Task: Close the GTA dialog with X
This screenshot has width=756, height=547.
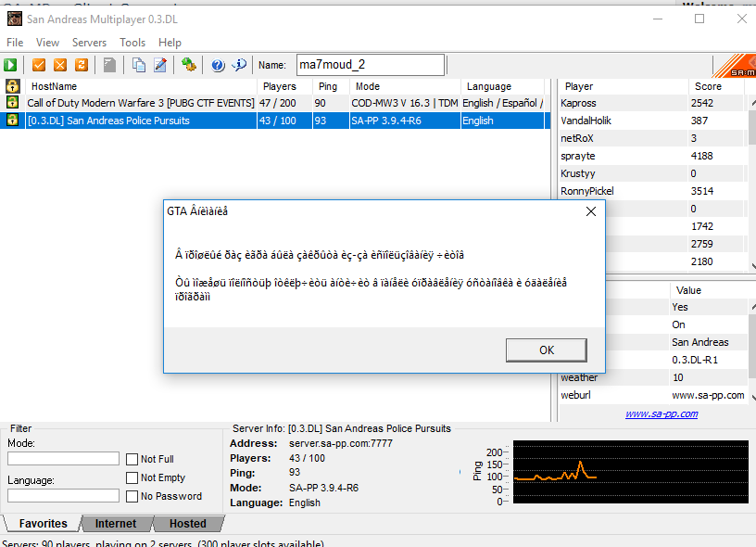Action: (x=591, y=211)
